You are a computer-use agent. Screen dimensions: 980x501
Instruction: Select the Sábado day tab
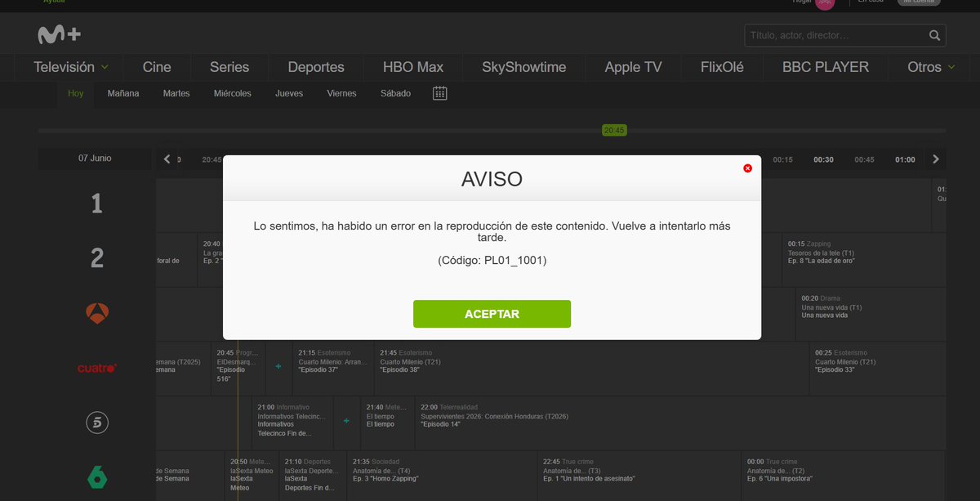coord(395,93)
